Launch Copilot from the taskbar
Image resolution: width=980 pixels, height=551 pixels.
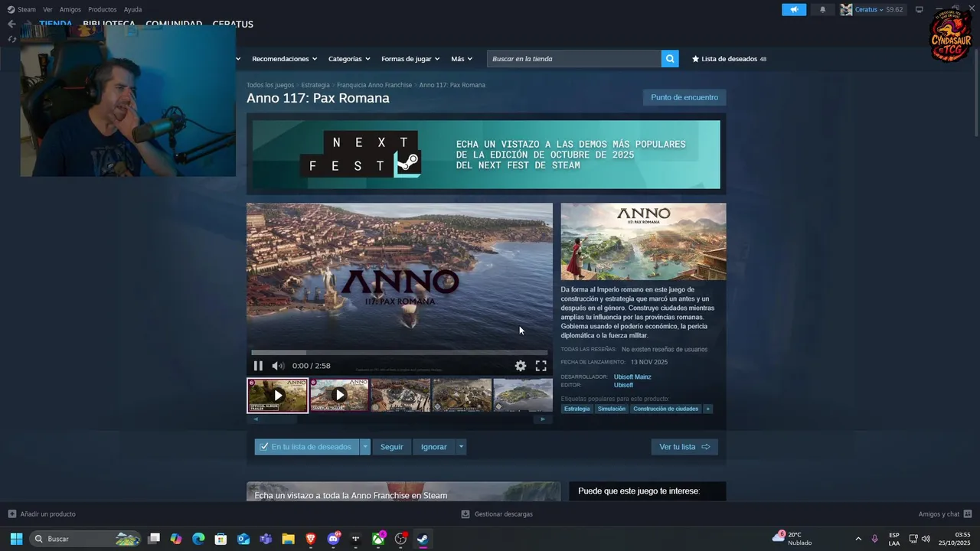(176, 539)
